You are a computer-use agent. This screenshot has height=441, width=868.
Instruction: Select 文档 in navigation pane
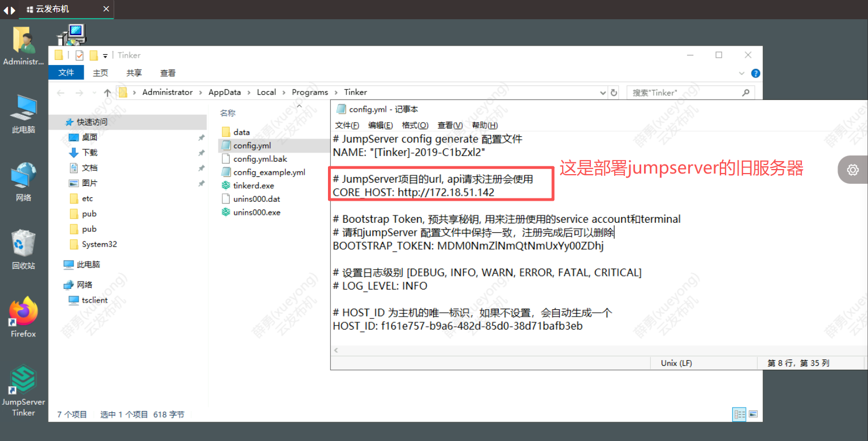coord(90,168)
